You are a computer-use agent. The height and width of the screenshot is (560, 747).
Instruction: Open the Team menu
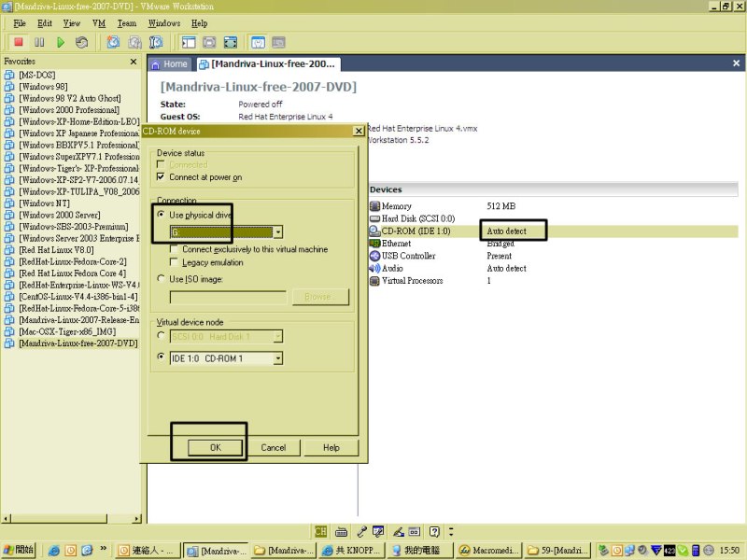(x=127, y=23)
